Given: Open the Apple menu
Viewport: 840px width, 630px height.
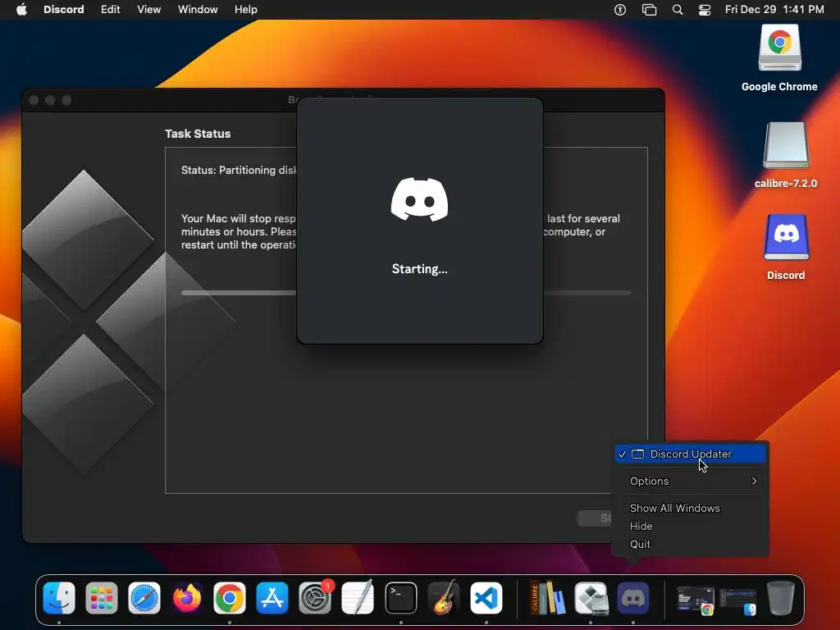Looking at the screenshot, I should 21,10.
